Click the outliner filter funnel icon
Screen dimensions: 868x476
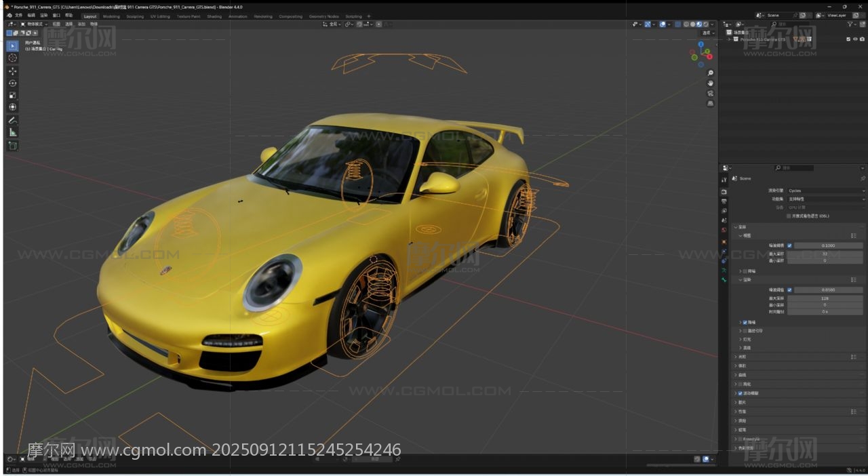[x=850, y=24]
